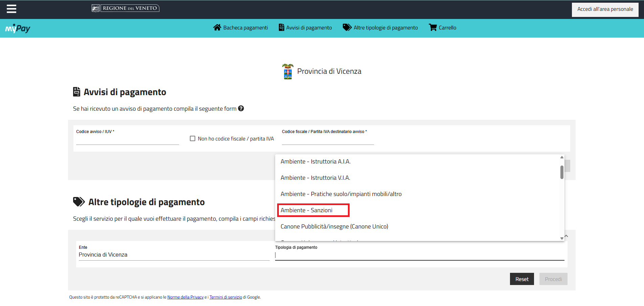The width and height of the screenshot is (644, 306).
Task: Select 'Ambiente - Sanzioni' from dropdown list
Action: coord(307,210)
